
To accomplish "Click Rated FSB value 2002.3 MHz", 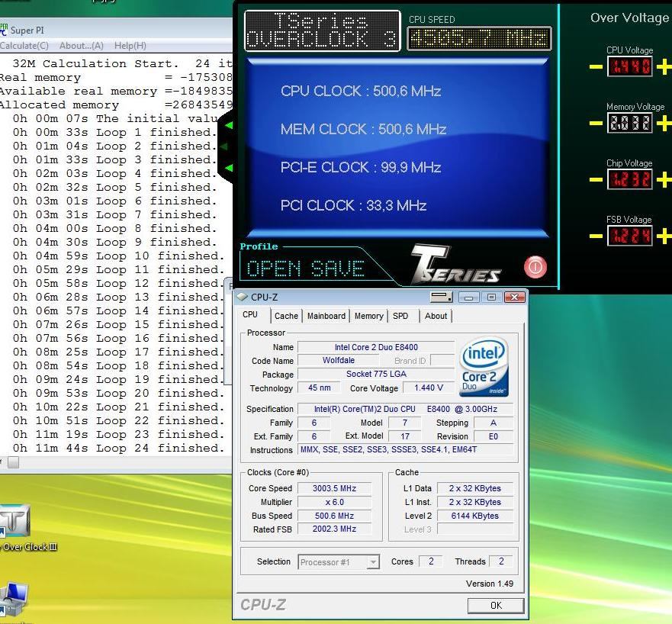I will point(334,529).
